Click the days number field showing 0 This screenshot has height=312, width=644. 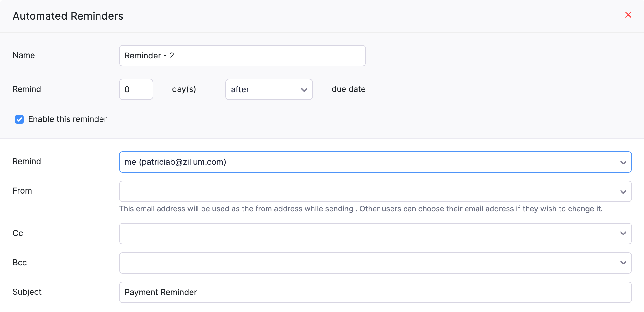135,89
